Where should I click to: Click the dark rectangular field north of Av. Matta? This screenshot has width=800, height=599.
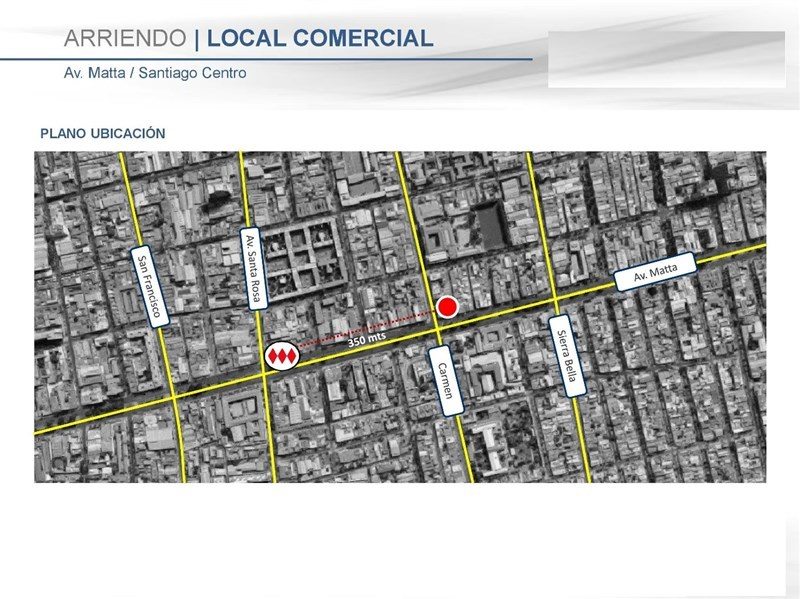(491, 225)
